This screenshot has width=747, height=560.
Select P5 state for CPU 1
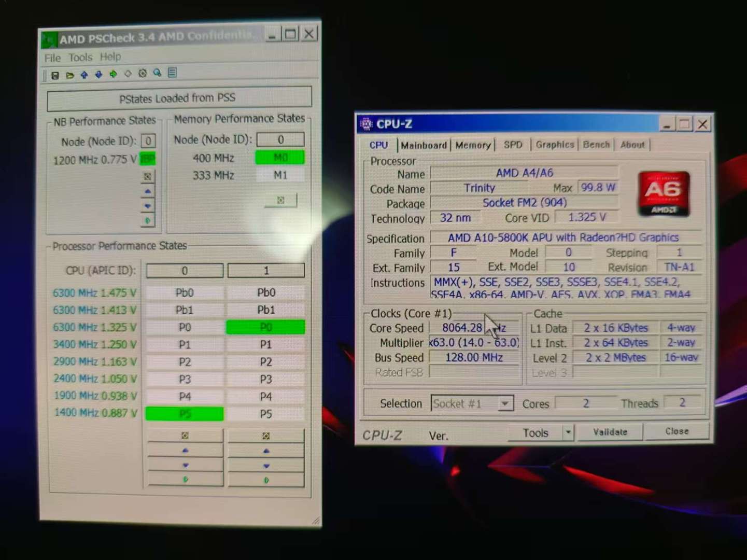[266, 414]
